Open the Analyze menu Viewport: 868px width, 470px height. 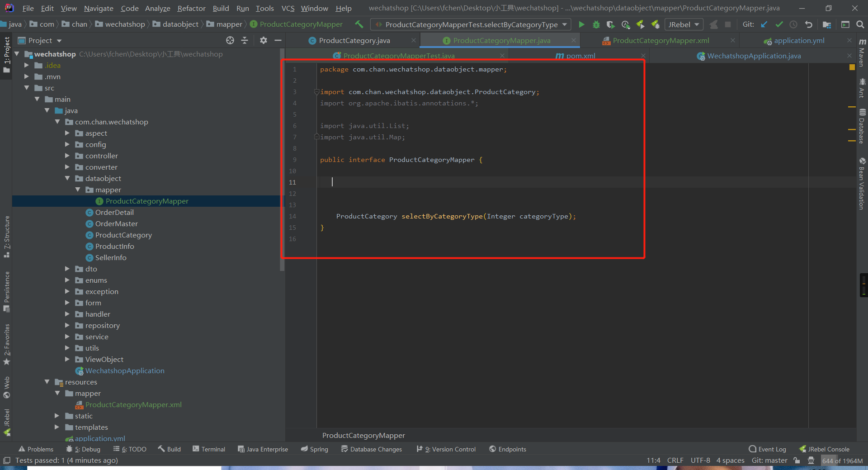tap(157, 8)
